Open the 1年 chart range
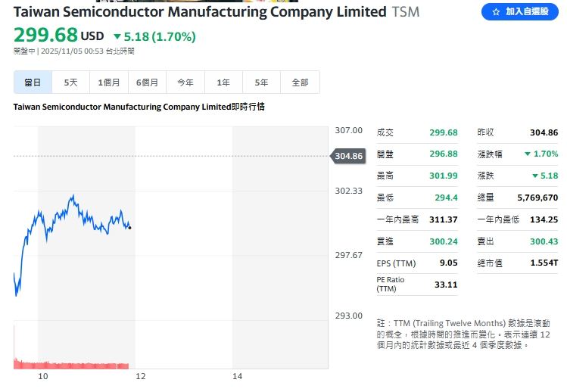 [x=223, y=82]
